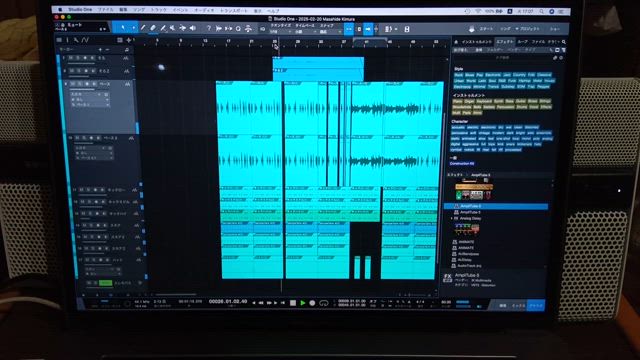The height and width of the screenshot is (360, 640).
Task: Open the ファイル menu
Action: pos(106,9)
